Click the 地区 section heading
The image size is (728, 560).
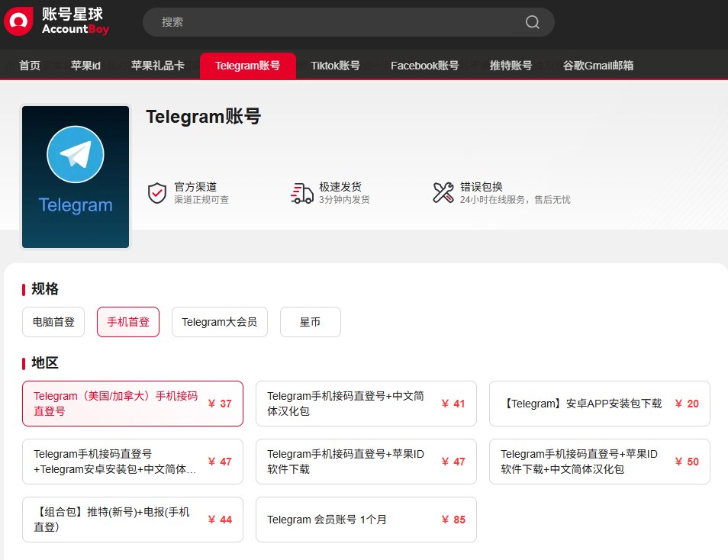pyautogui.click(x=45, y=362)
